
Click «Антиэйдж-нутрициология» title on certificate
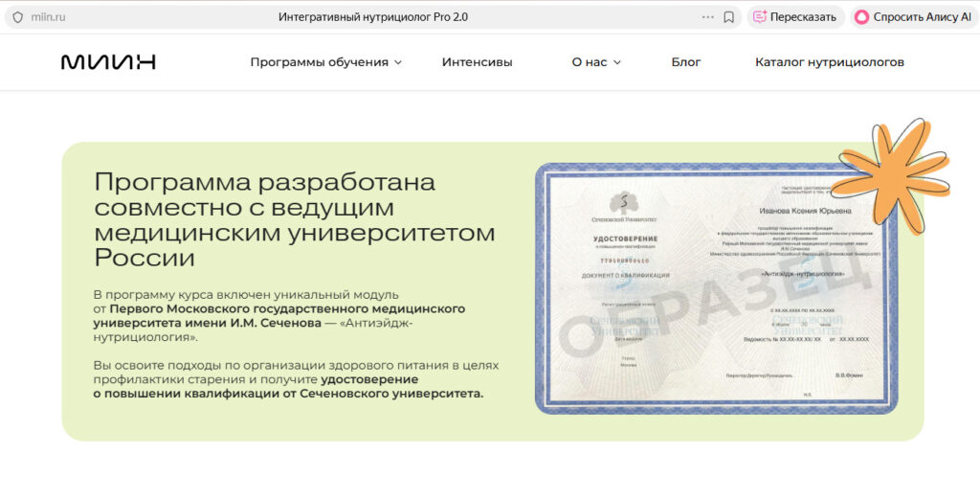pyautogui.click(x=803, y=274)
